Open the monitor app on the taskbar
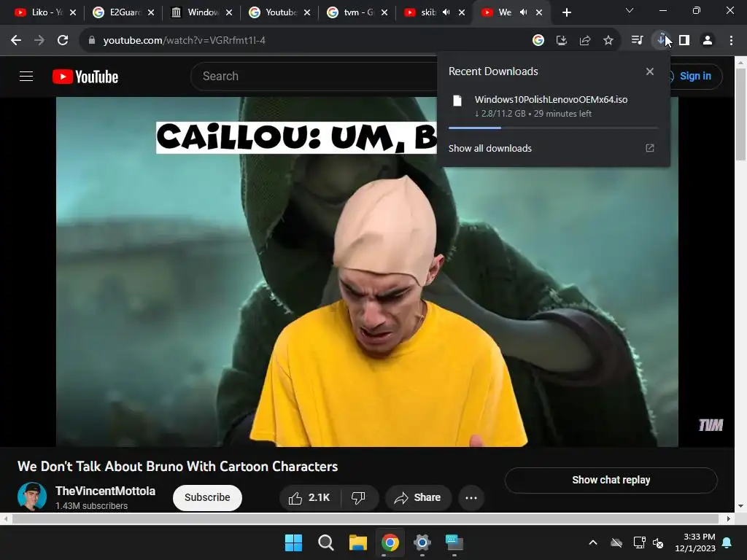 pyautogui.click(x=454, y=542)
